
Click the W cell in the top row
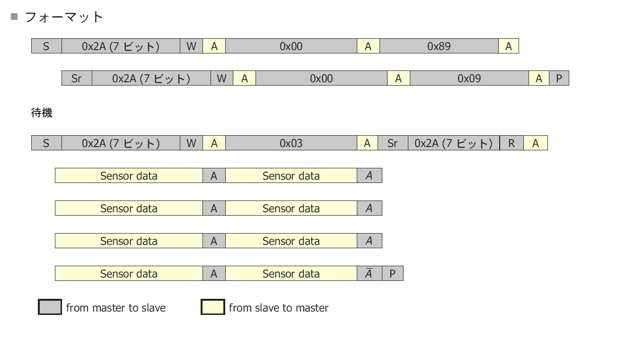tap(191, 46)
